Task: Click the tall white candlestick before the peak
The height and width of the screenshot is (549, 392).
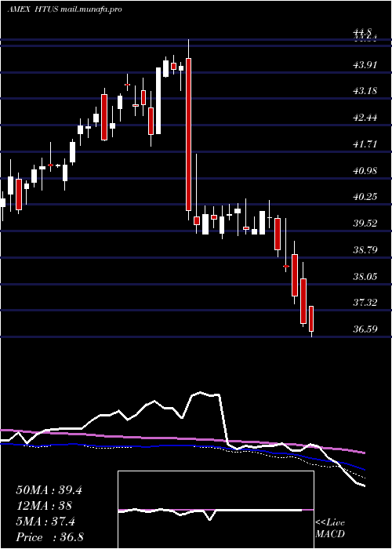Action: (158, 101)
